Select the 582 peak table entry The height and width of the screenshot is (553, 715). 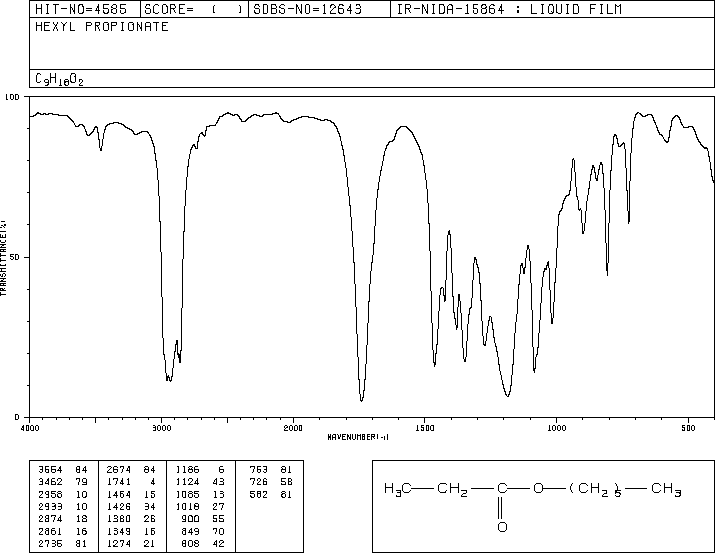pyautogui.click(x=271, y=494)
